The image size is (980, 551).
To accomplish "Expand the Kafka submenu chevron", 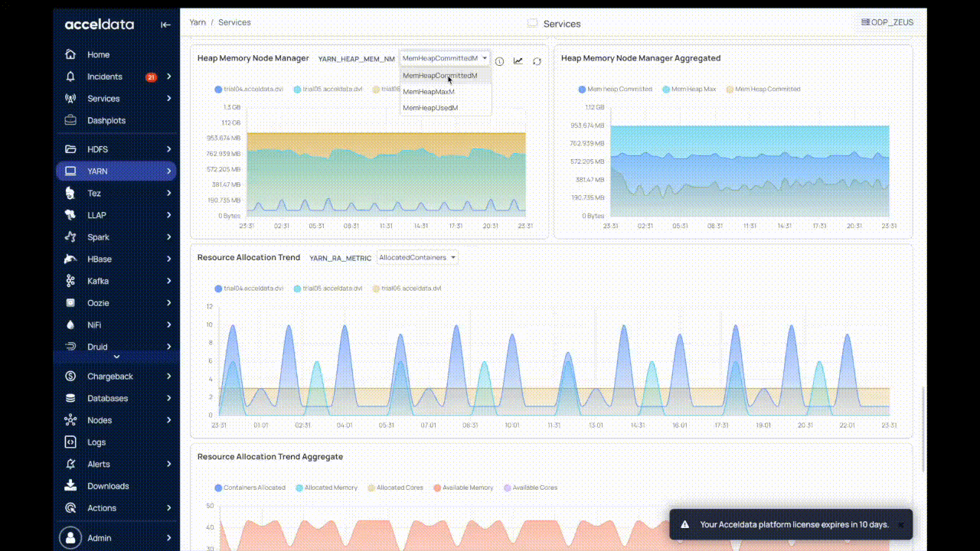I will click(x=168, y=281).
